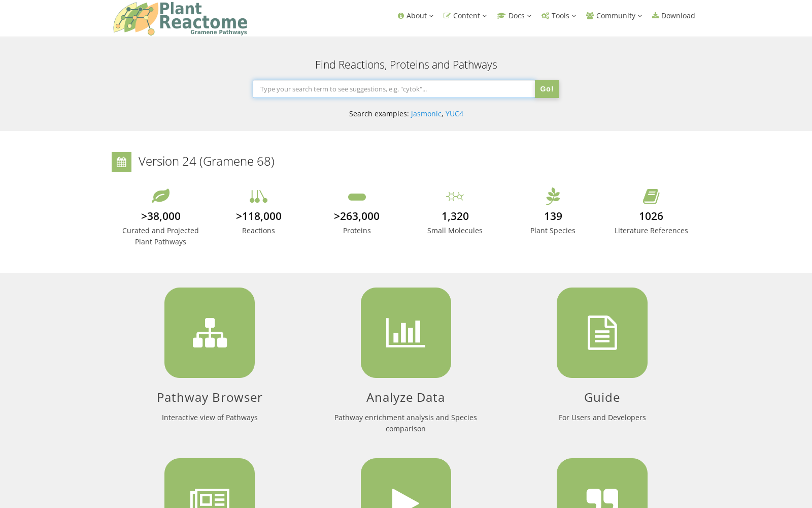Open the Analyze Data bar chart tile

(406, 333)
